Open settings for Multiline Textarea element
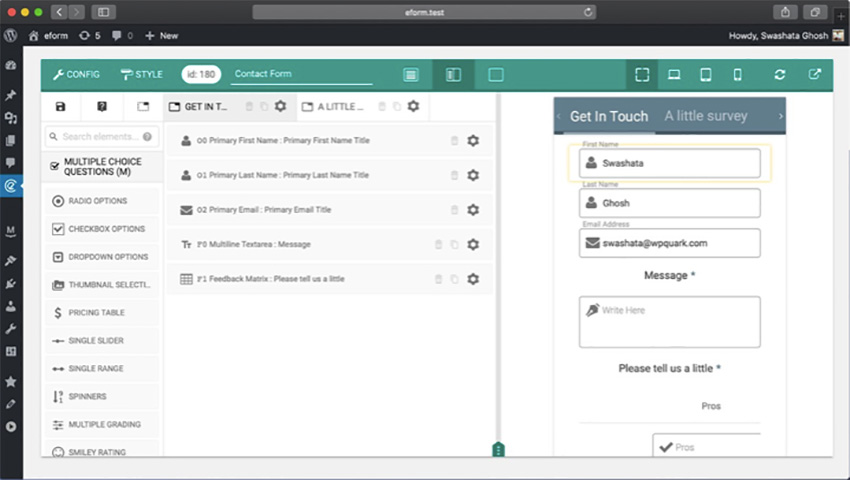The height and width of the screenshot is (480, 850). [473, 245]
